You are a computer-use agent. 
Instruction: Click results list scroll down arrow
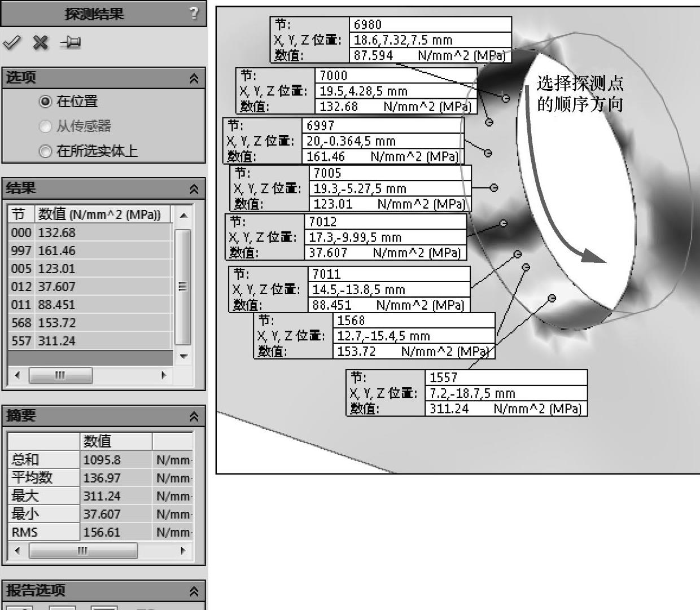pos(183,356)
